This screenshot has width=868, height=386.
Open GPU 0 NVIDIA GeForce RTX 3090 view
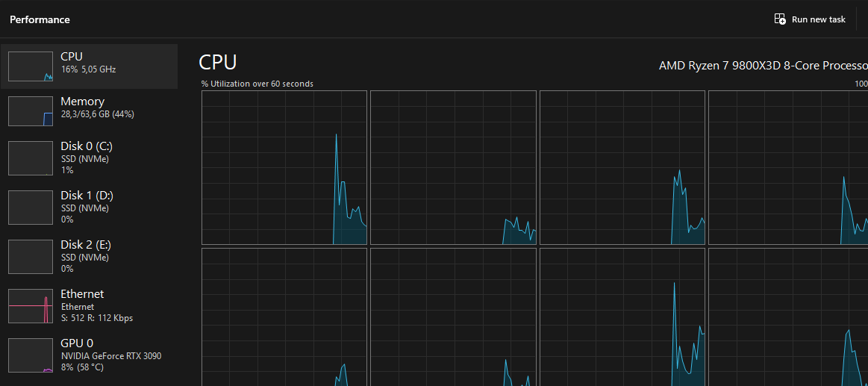(89, 355)
